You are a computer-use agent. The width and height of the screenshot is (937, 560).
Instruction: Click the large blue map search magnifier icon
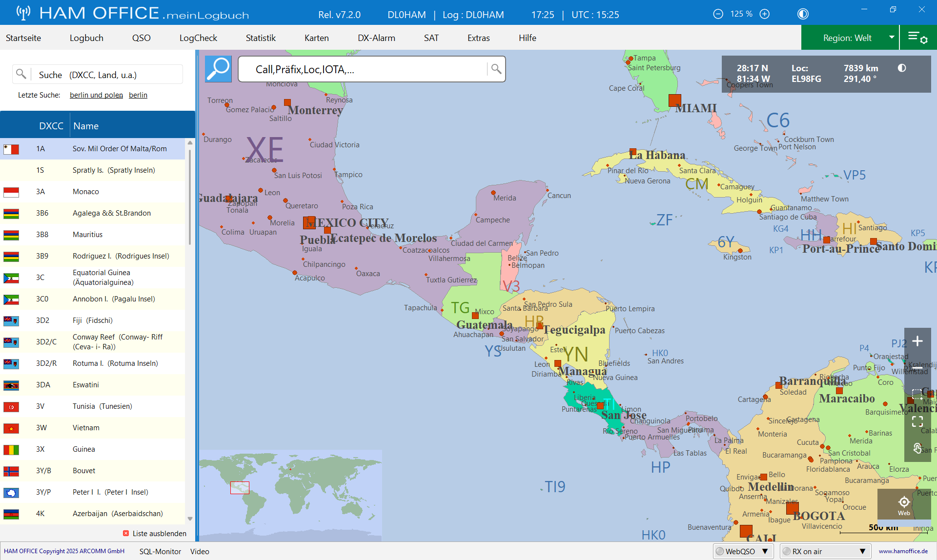(218, 69)
